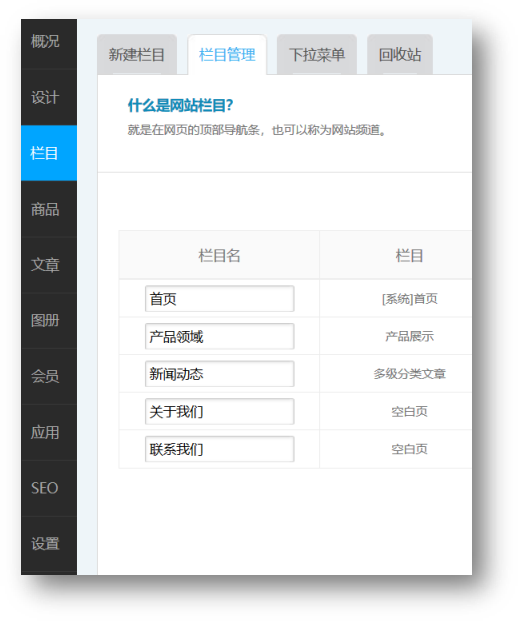Open the SEO sidebar section
The image size is (519, 622).
point(49,488)
